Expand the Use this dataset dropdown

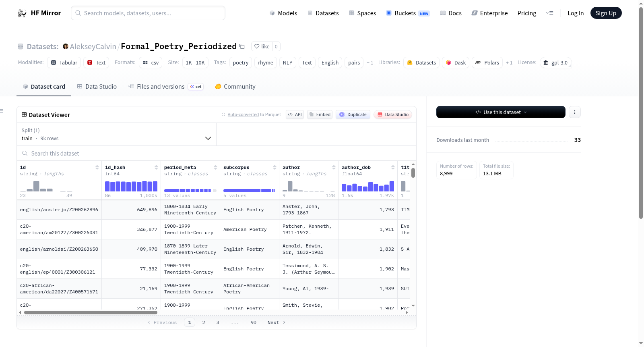501,112
